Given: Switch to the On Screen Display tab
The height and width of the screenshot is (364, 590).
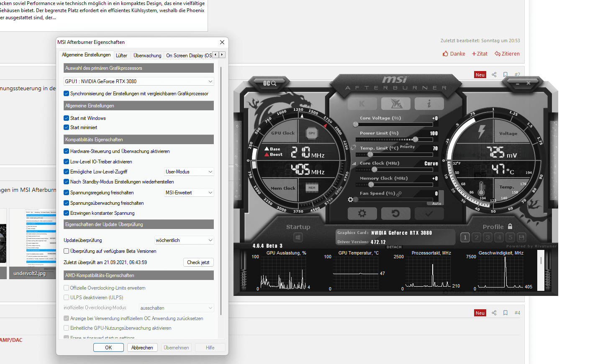Looking at the screenshot, I should (189, 55).
